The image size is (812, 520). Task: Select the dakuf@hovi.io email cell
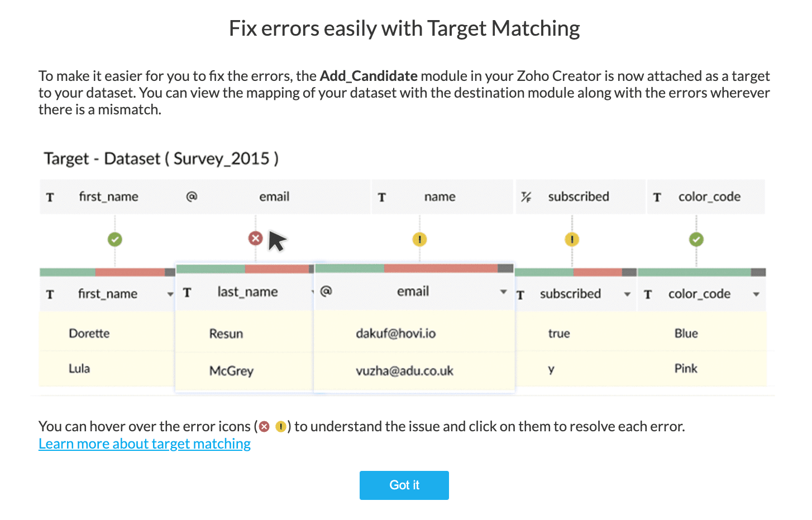396,334
